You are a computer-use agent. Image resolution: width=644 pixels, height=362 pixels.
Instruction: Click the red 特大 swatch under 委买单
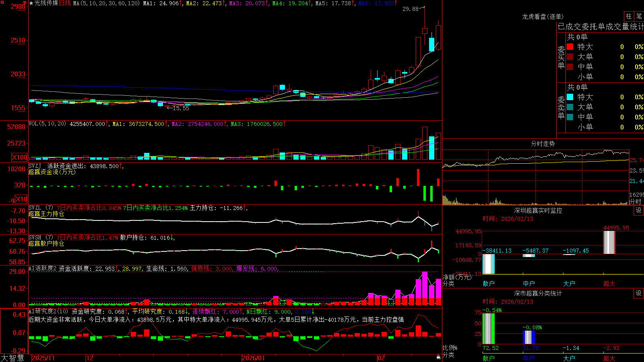(570, 47)
